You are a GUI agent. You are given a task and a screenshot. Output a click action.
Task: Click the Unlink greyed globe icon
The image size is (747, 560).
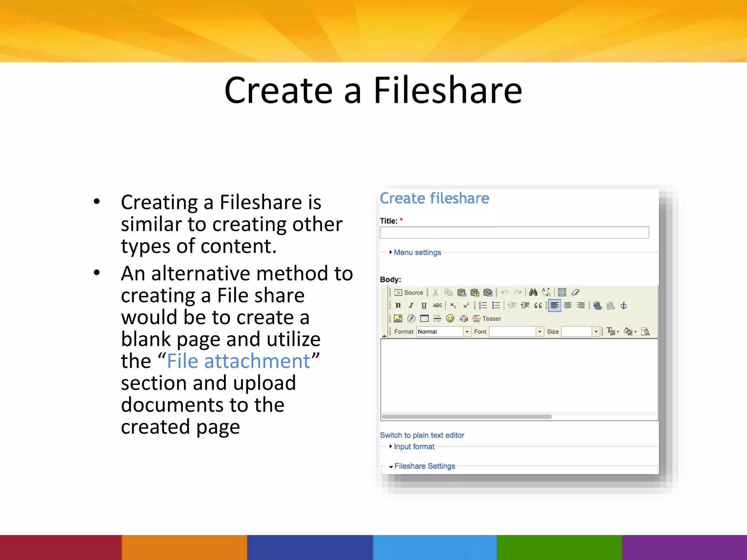click(x=611, y=306)
